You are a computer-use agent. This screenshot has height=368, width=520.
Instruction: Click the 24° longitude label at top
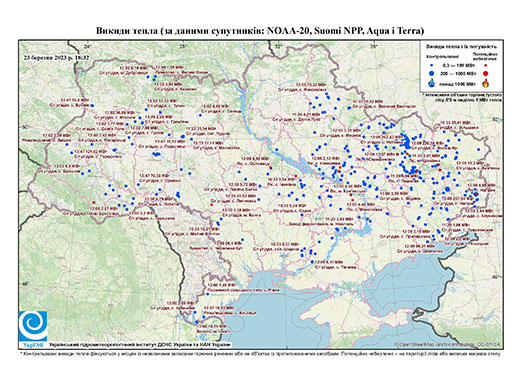point(88,46)
